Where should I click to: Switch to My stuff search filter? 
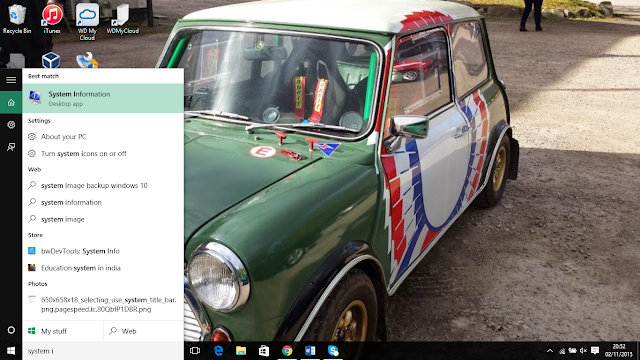62,331
